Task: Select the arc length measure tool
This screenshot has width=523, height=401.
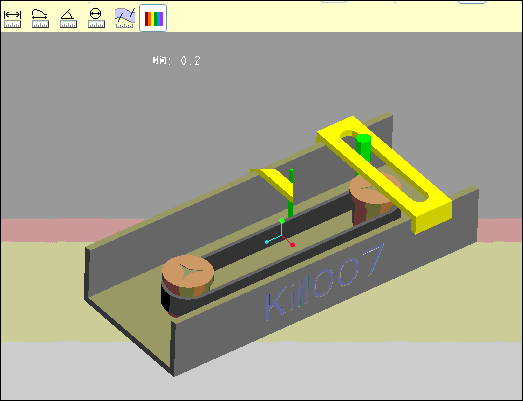Action: tap(40, 18)
